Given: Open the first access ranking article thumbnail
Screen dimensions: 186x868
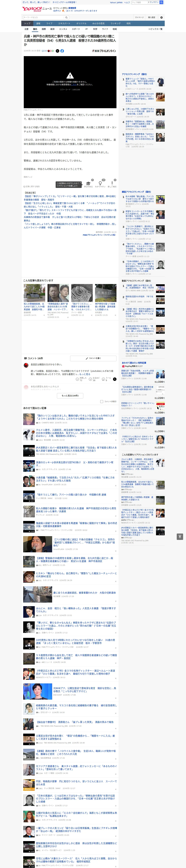Looking at the screenshot, I should 160,82.
